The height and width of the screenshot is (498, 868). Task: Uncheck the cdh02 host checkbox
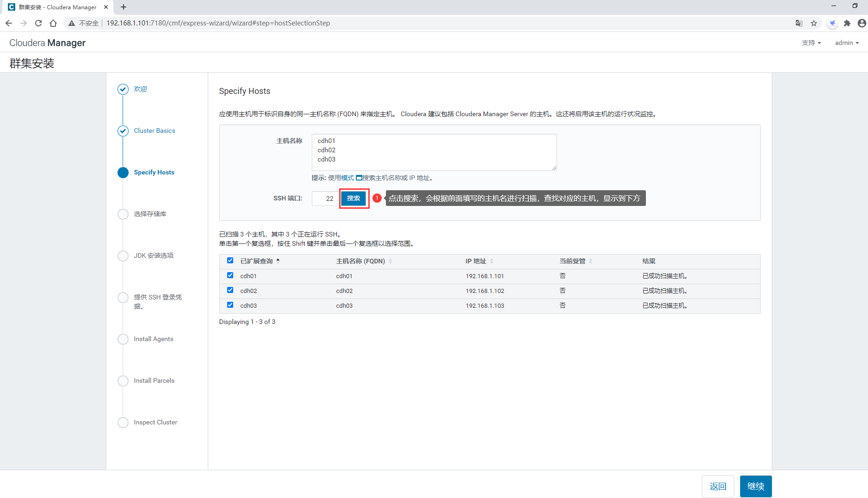click(230, 290)
